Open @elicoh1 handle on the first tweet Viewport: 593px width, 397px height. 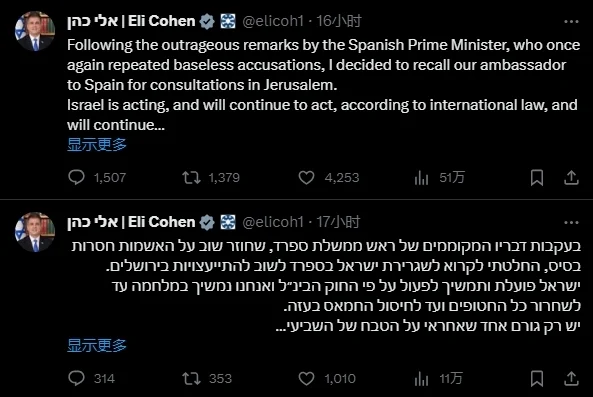[273, 21]
